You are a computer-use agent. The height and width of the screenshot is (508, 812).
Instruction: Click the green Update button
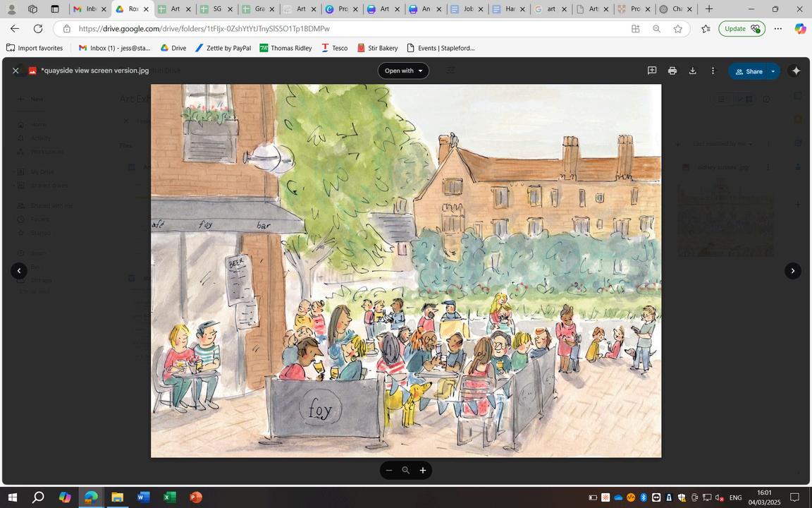[x=742, y=28]
